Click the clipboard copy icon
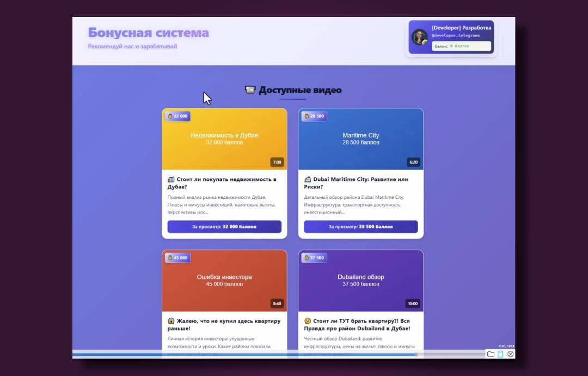588x376 pixels. click(500, 354)
